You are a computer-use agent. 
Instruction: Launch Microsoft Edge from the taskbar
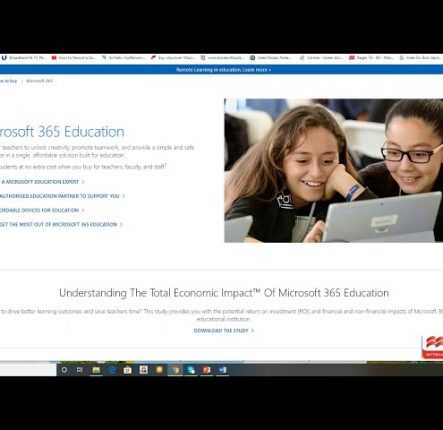click(x=112, y=370)
